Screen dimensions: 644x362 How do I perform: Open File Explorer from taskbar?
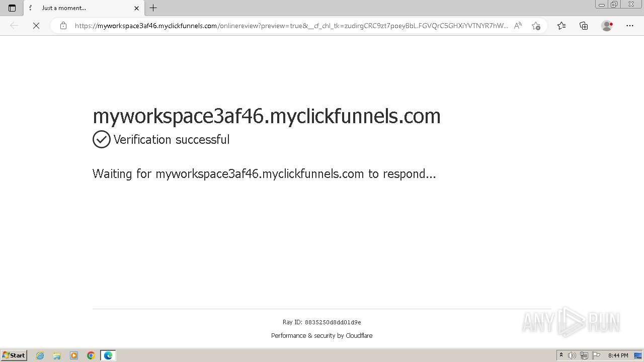[x=57, y=355]
